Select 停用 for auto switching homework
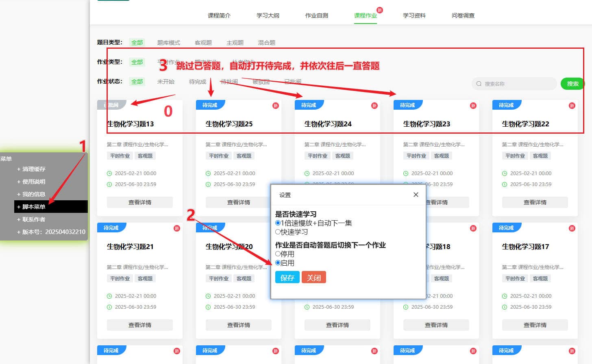The image size is (592, 364). pyautogui.click(x=278, y=254)
